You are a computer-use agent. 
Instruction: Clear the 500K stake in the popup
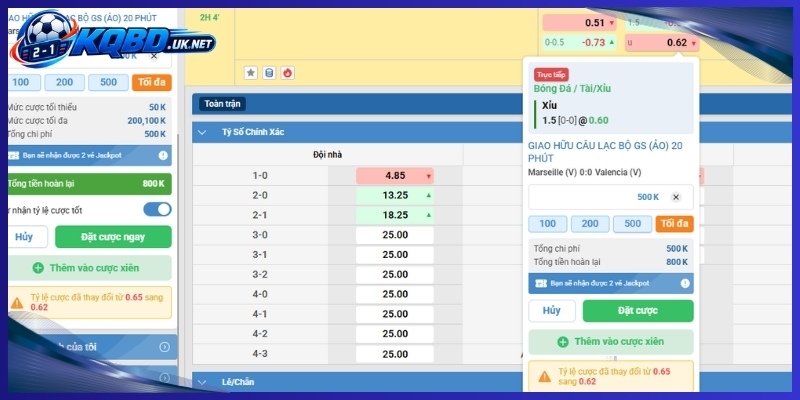(676, 197)
